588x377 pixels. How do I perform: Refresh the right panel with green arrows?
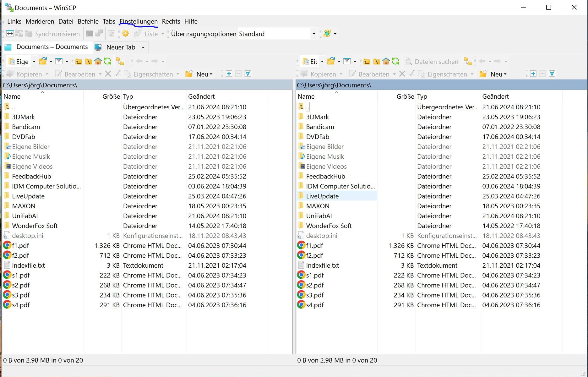(395, 61)
